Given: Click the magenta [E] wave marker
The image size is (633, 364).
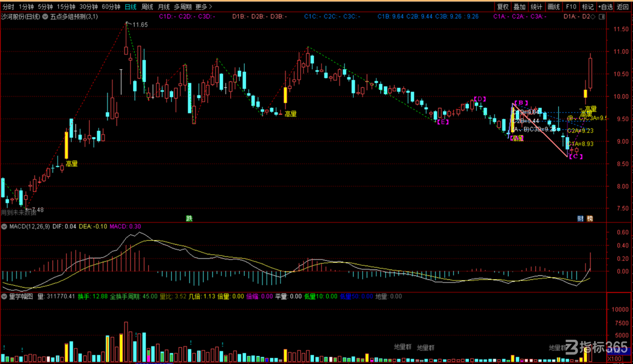Looking at the screenshot, I should click(x=443, y=122).
